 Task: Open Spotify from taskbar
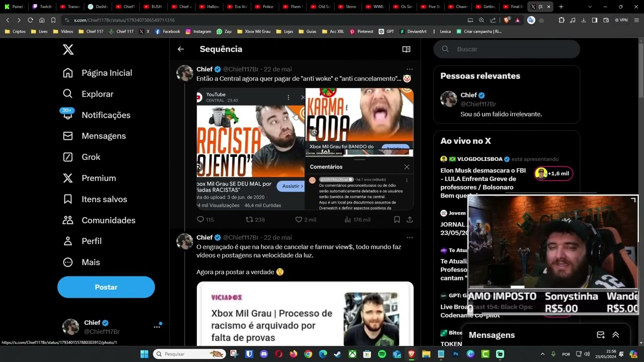tap(382, 354)
